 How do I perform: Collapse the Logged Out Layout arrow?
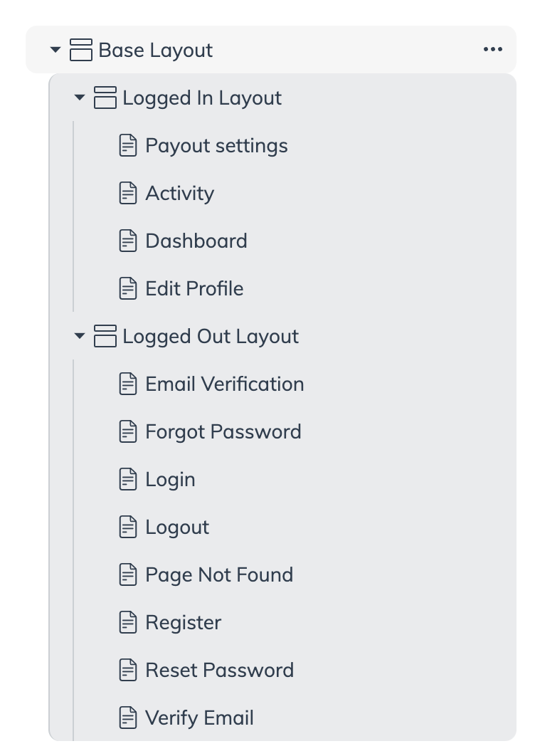80,335
